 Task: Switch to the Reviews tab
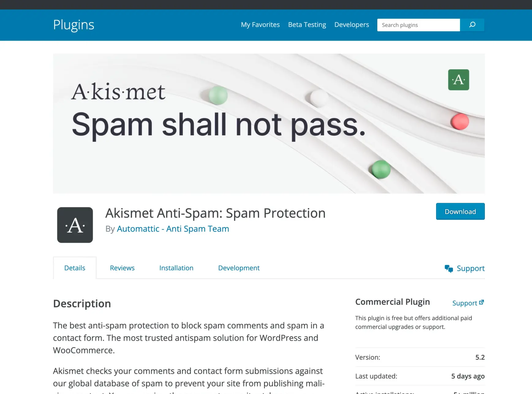point(122,268)
